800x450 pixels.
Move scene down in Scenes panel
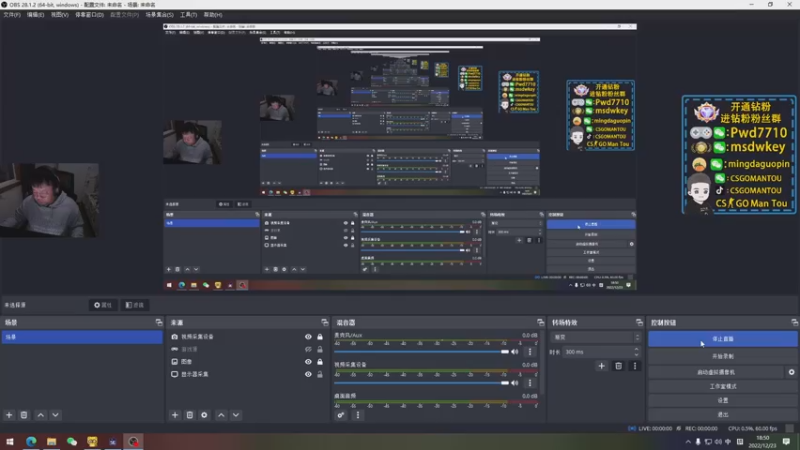point(55,415)
